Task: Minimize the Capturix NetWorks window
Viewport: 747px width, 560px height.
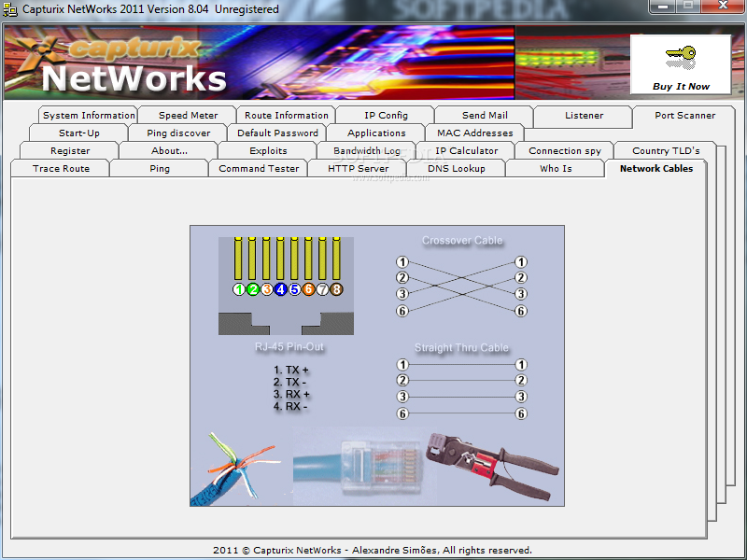Action: (663, 7)
